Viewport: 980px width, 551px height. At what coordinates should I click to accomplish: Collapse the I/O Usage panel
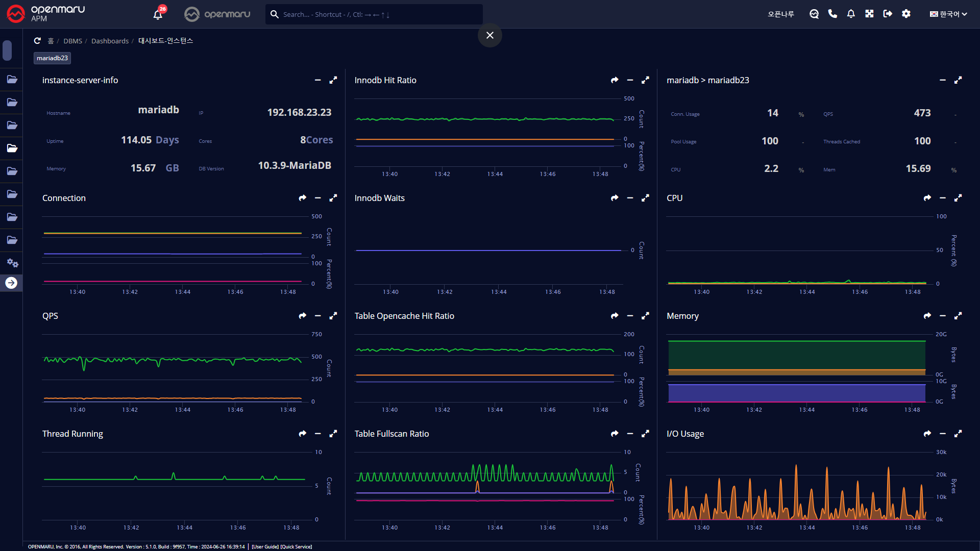click(942, 434)
